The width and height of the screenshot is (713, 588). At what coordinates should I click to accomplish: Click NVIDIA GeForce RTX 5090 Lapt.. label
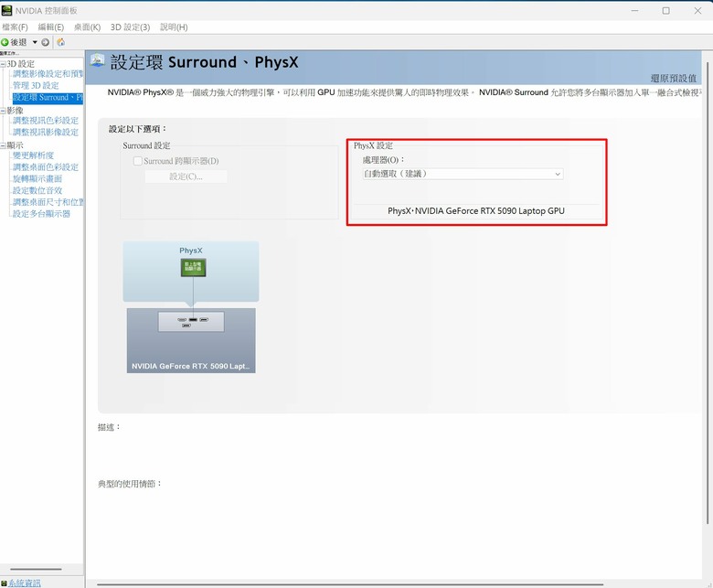click(190, 366)
